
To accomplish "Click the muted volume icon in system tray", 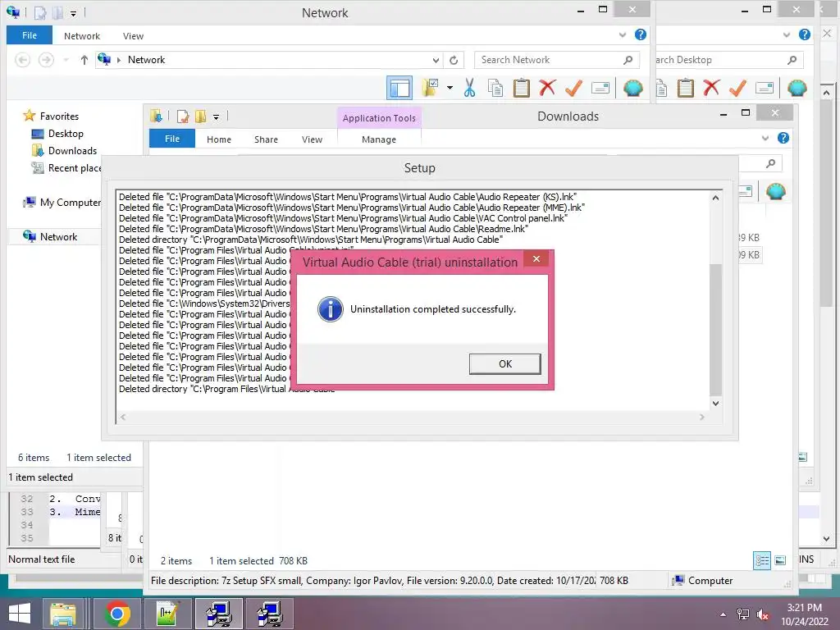I will [763, 614].
